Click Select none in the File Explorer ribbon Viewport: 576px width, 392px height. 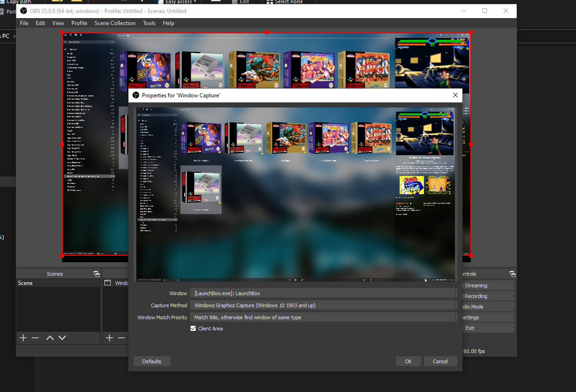coord(284,2)
